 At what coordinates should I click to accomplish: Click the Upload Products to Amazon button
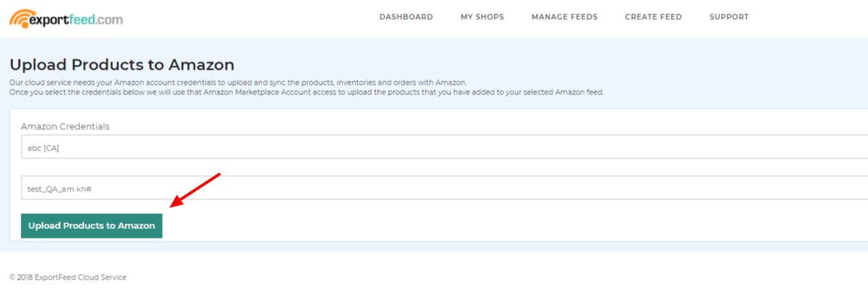(x=92, y=226)
